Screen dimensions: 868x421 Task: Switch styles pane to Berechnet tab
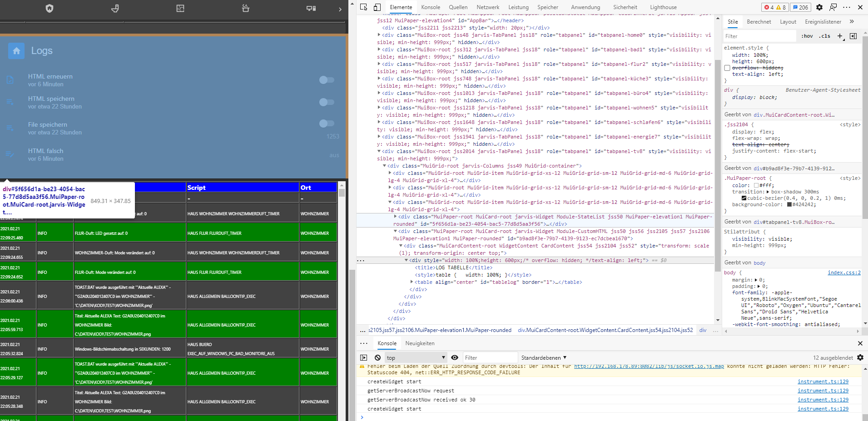[x=759, y=22]
